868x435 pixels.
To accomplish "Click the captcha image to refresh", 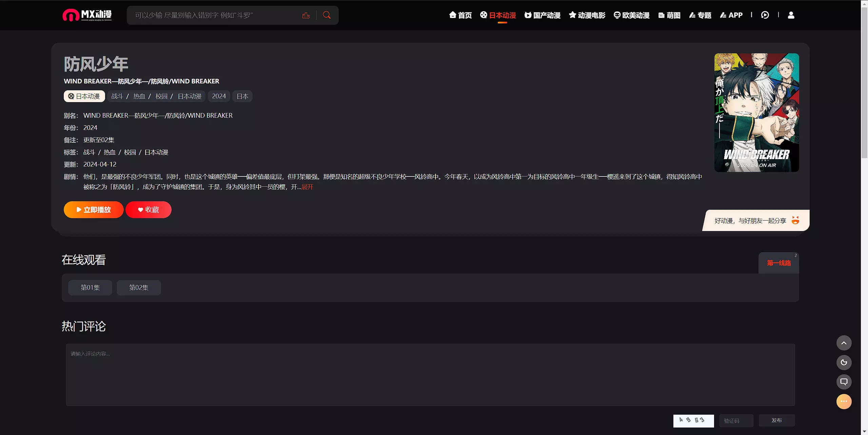I will [x=693, y=421].
